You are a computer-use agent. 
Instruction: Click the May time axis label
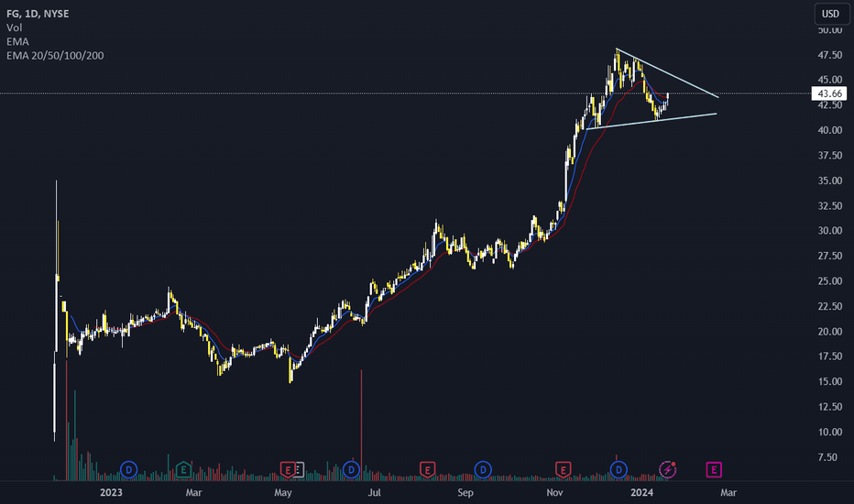282,493
